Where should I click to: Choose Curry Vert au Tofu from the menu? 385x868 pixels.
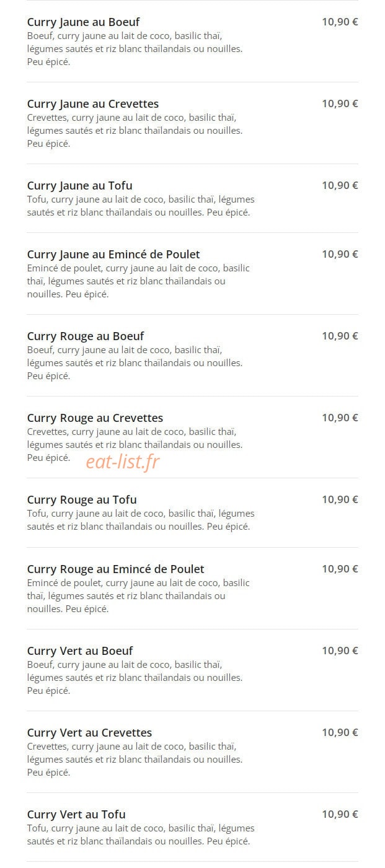(x=76, y=815)
